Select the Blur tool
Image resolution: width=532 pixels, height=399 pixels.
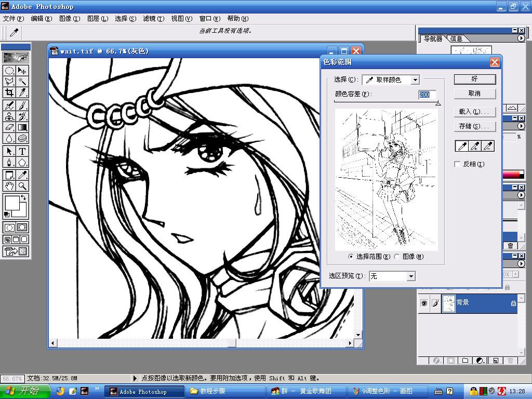point(9,138)
